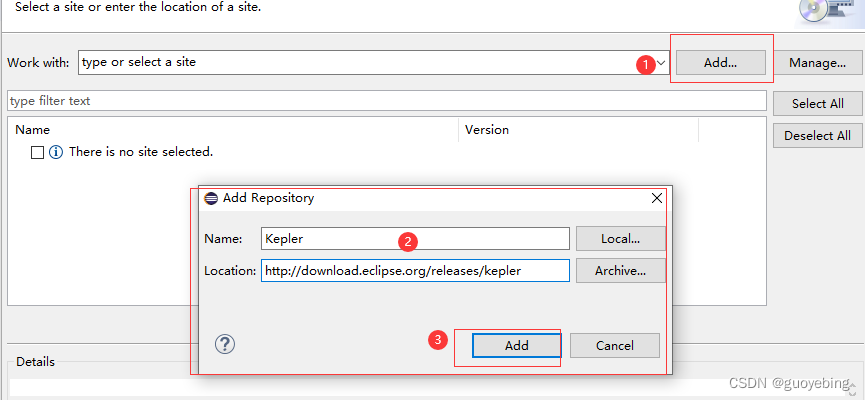Click the Deselect All button
The height and width of the screenshot is (400, 865).
[818, 136]
